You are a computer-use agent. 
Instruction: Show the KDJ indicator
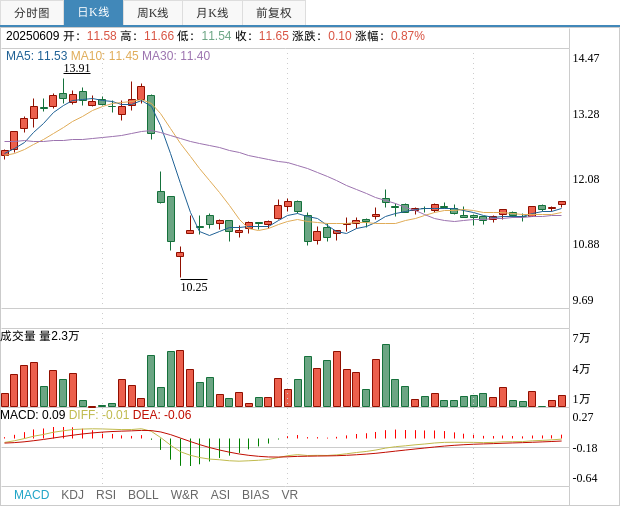tap(72, 494)
